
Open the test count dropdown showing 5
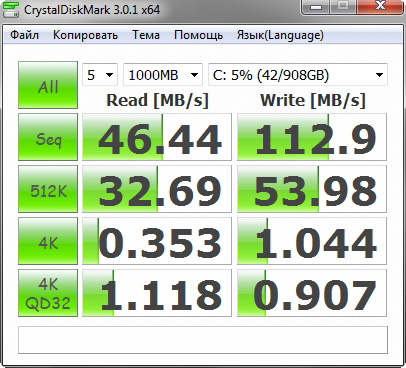pos(100,75)
